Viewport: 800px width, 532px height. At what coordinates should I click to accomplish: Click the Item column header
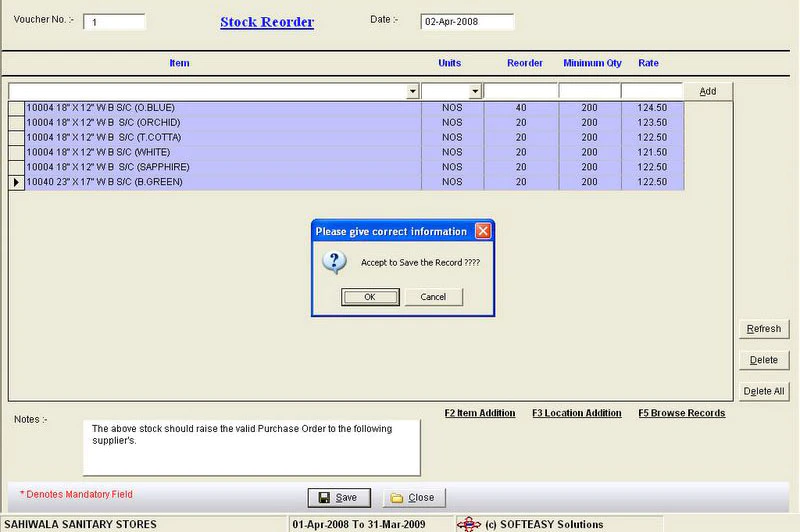pos(180,63)
